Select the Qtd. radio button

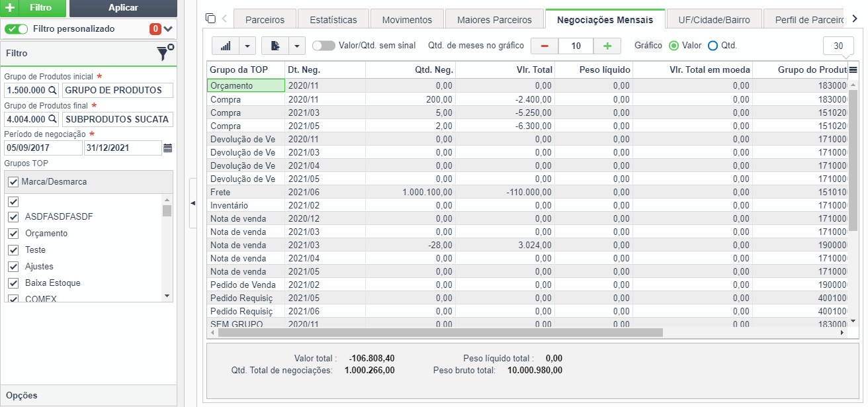pos(713,46)
